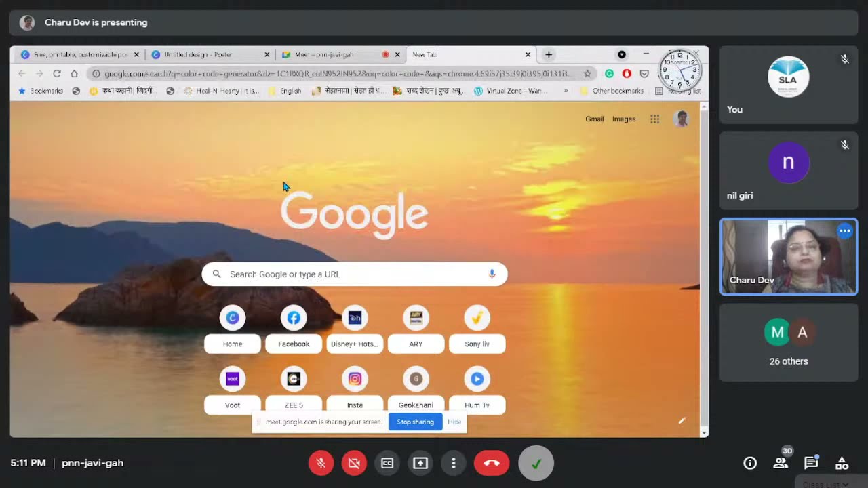Open options on Charu Dev video tile
868x488 pixels.
844,231
